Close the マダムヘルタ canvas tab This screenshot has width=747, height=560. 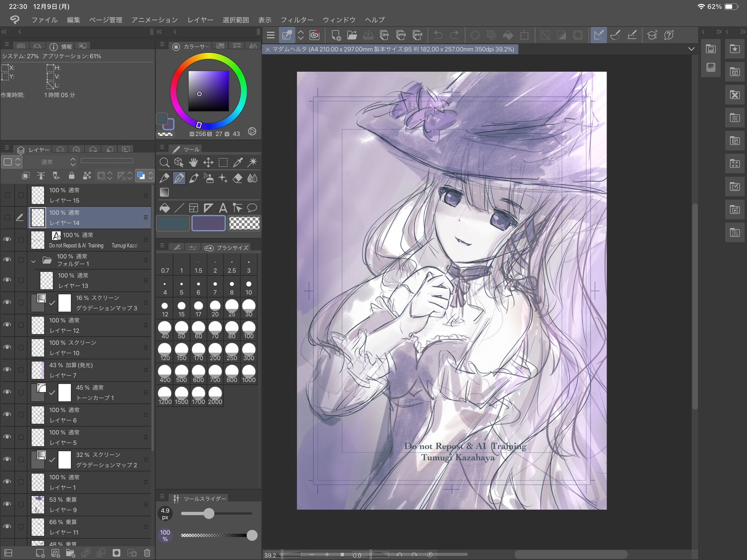point(267,49)
